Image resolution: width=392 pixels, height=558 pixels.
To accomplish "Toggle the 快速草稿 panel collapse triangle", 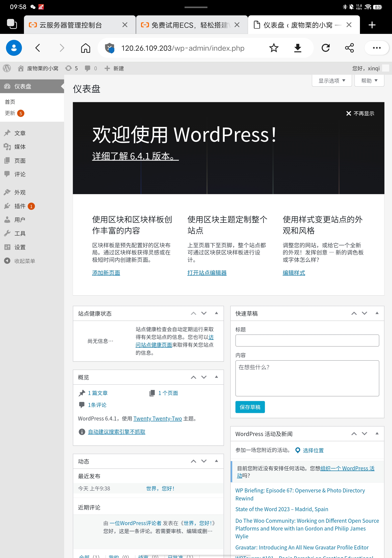I will pyautogui.click(x=377, y=313).
